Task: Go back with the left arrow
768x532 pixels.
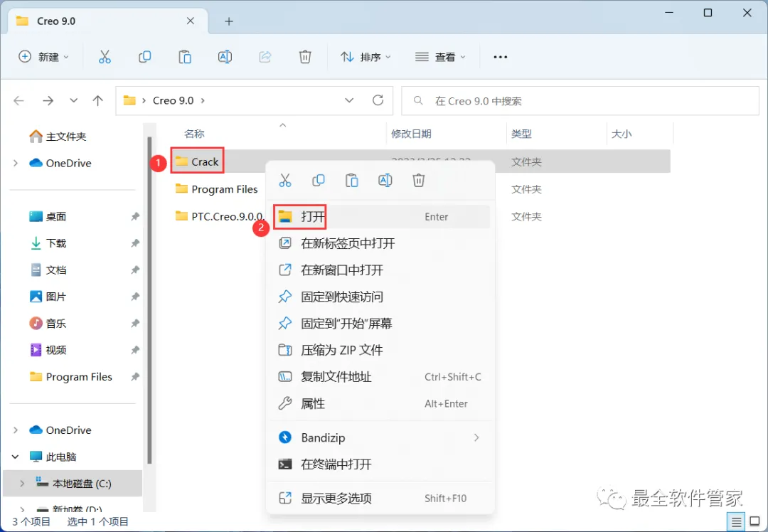Action: (x=18, y=100)
